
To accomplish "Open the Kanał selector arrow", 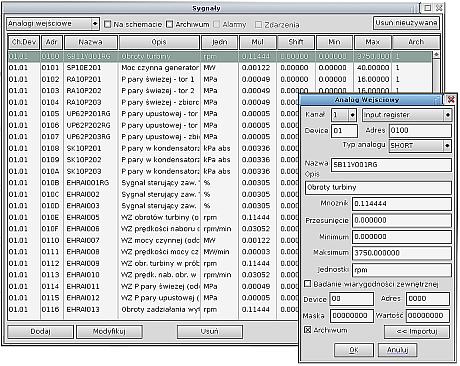I will coord(352,115).
